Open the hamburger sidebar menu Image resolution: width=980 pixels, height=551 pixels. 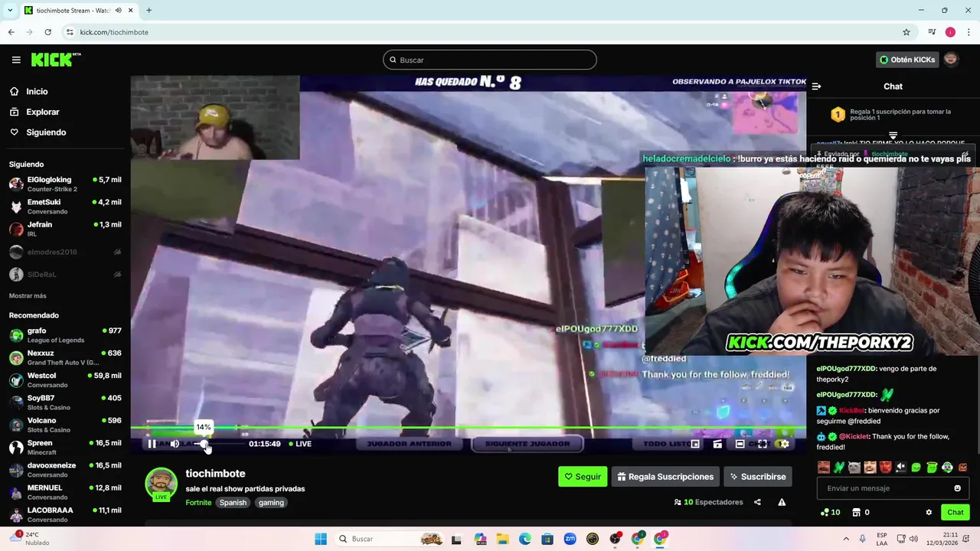coord(16,60)
